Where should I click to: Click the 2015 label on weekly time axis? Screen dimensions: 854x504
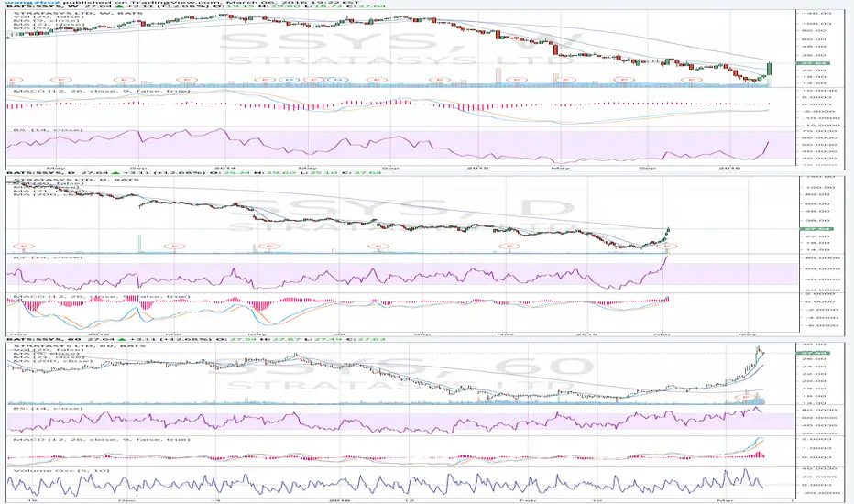tap(477, 168)
